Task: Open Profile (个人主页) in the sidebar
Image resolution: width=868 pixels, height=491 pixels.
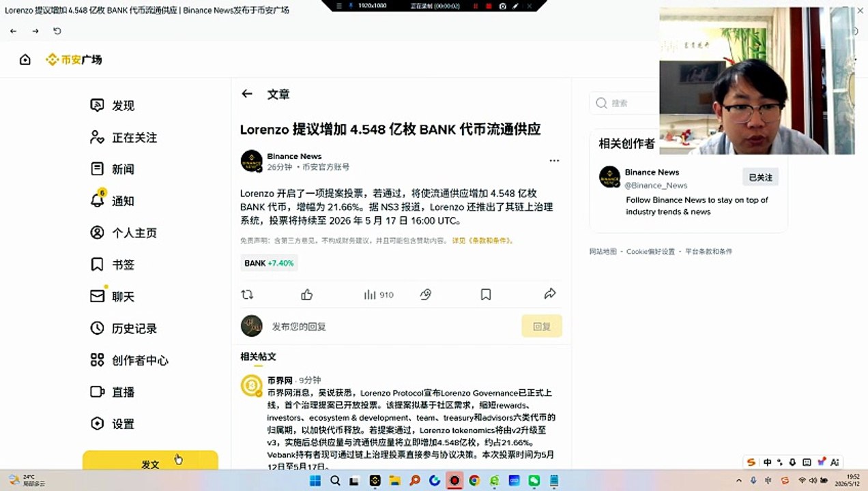Action: (x=124, y=233)
